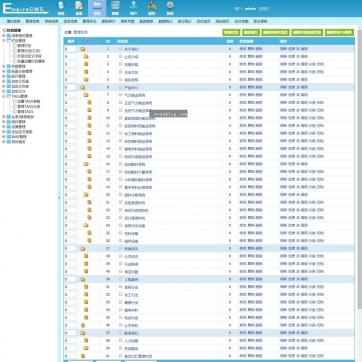The image size is (362, 362).
Task: Click the icon in the table header's second column
Action: pyautogui.click(x=88, y=41)
